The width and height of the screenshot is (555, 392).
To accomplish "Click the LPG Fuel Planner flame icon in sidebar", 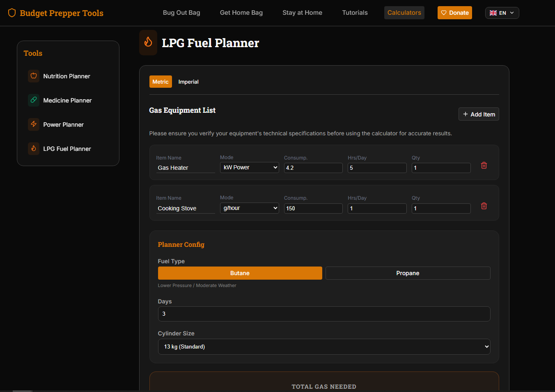I will tap(34, 148).
